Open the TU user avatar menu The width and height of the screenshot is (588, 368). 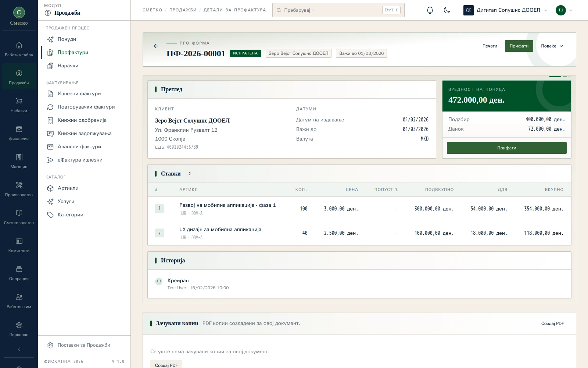coord(564,10)
